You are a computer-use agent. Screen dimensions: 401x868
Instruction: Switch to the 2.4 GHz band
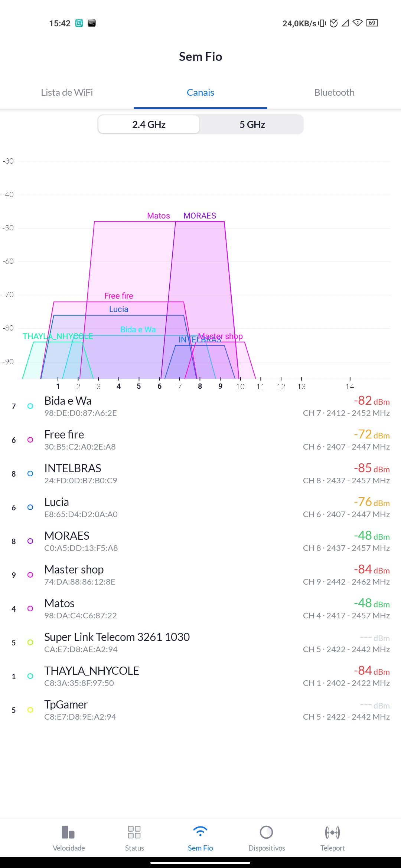click(x=149, y=125)
